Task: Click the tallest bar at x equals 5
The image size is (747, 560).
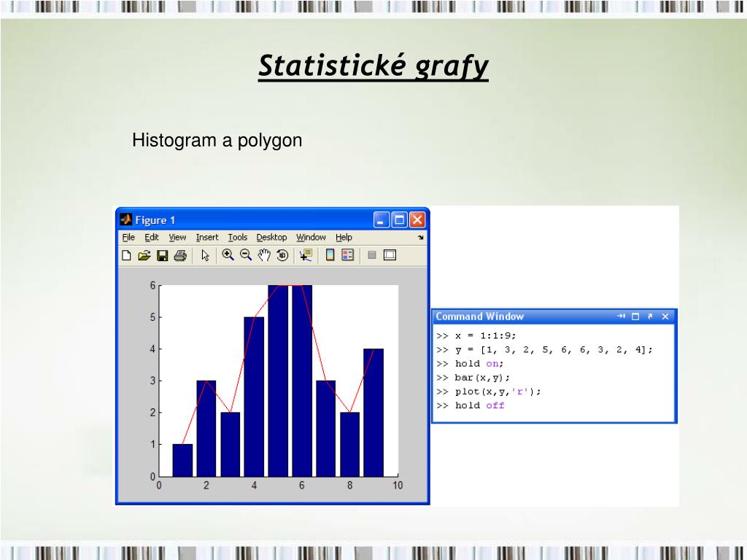Action: point(278,381)
